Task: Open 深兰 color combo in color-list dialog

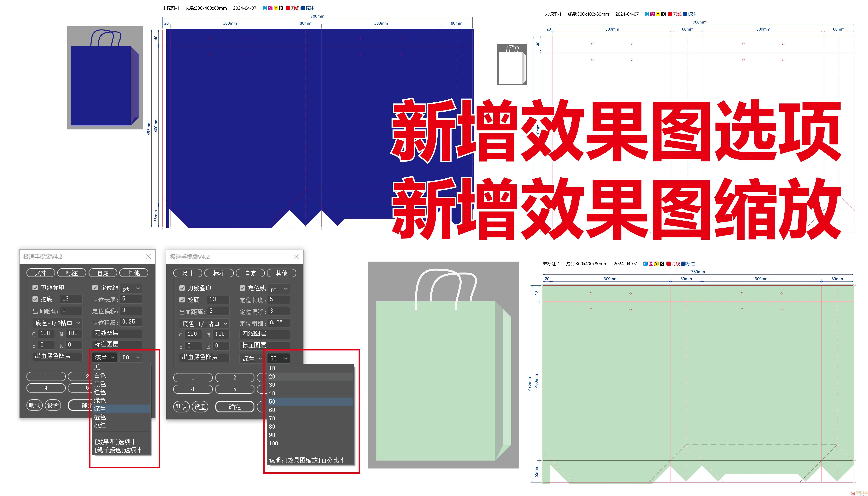Action: pyautogui.click(x=104, y=357)
